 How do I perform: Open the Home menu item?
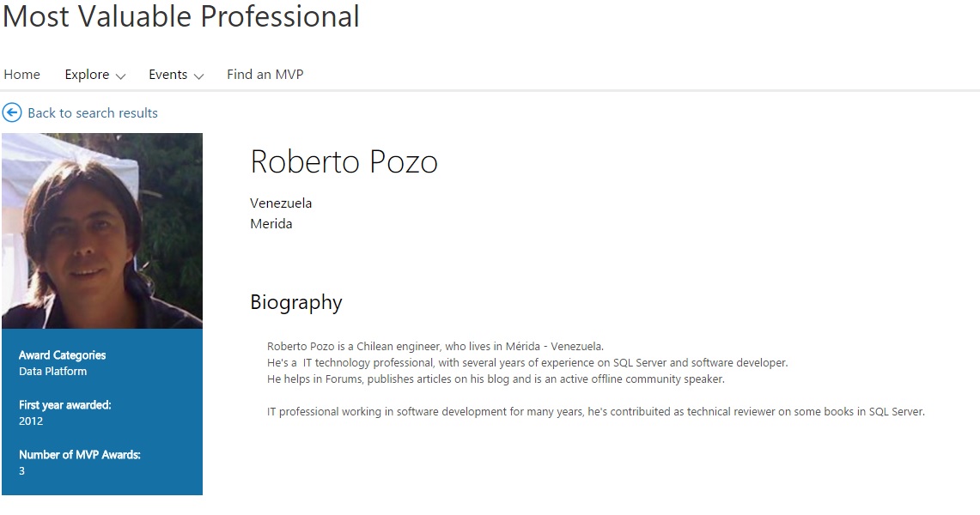pos(22,75)
